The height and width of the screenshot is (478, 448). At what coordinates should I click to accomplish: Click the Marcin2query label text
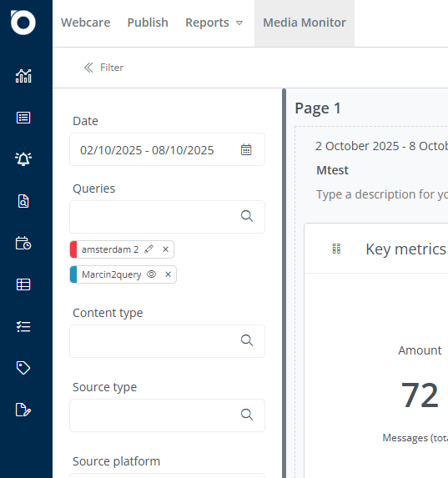(x=111, y=274)
